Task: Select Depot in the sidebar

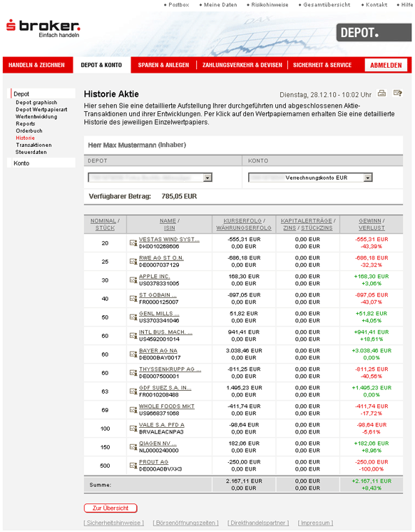Action: [21, 94]
